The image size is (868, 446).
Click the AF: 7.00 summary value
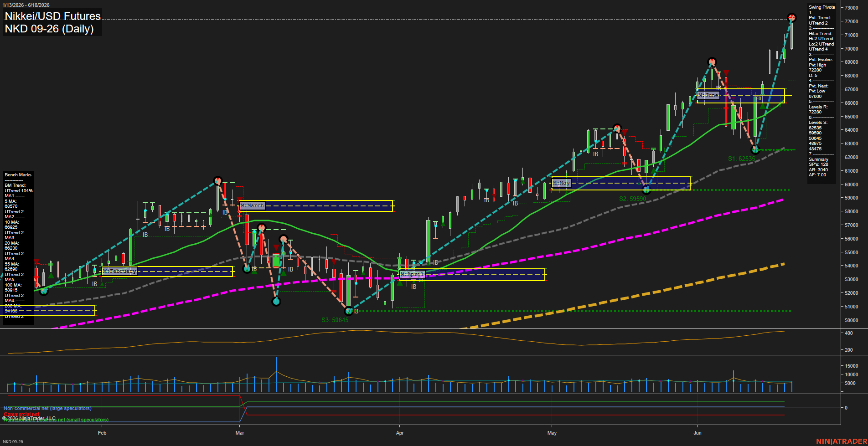(817, 175)
